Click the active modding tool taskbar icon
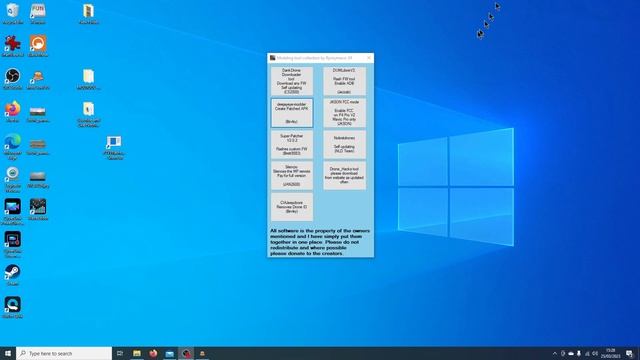This screenshot has width=640, height=360. 186,353
